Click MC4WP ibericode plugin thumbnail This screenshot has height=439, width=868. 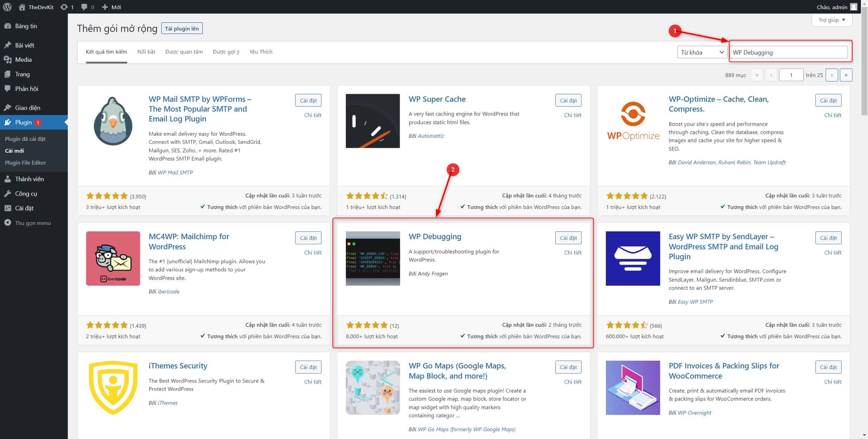[113, 259]
